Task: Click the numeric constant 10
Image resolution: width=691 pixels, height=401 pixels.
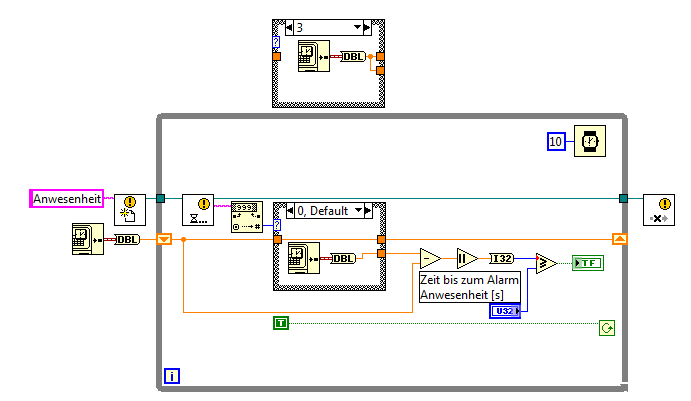Action: tap(556, 141)
